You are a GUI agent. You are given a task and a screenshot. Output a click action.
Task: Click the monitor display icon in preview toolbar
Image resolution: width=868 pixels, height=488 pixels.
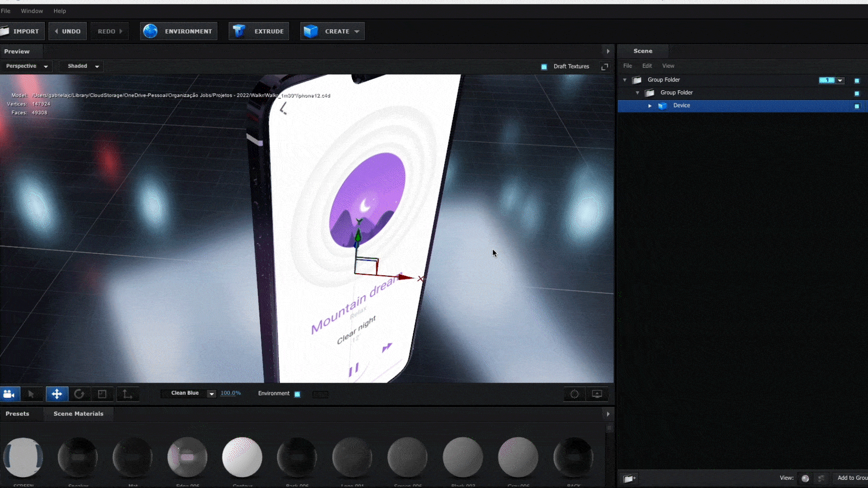(597, 394)
